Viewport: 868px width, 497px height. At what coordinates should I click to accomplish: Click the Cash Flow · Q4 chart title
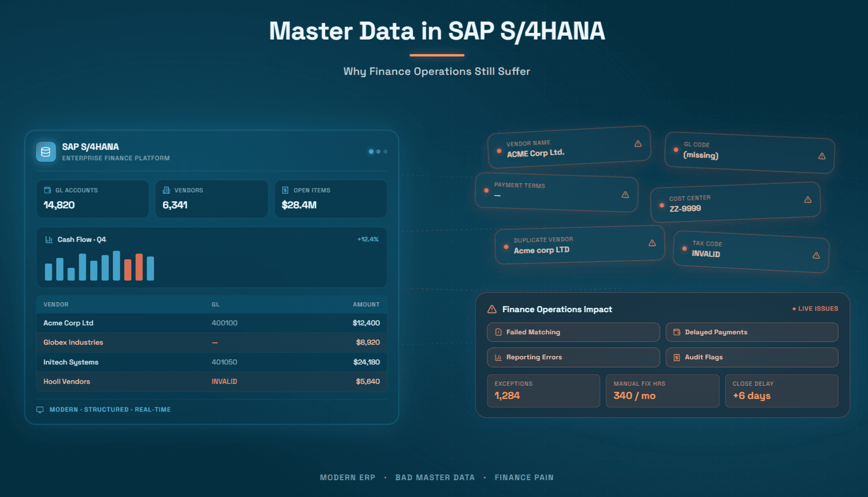tap(82, 240)
